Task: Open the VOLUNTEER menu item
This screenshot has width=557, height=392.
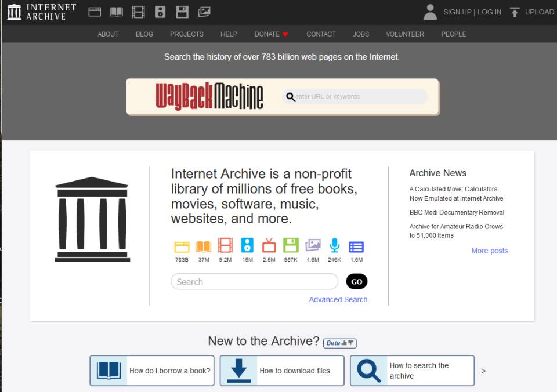Action: [x=405, y=34]
